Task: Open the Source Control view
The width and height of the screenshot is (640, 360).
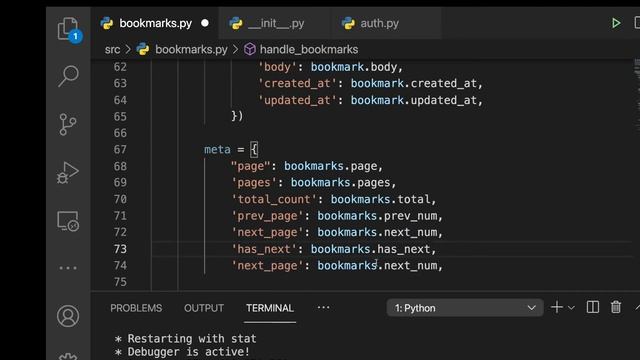Action: point(68,124)
